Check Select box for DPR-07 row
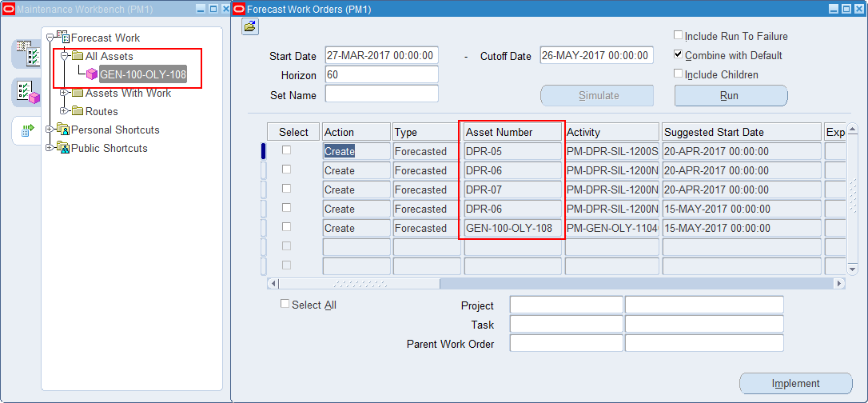 point(287,188)
